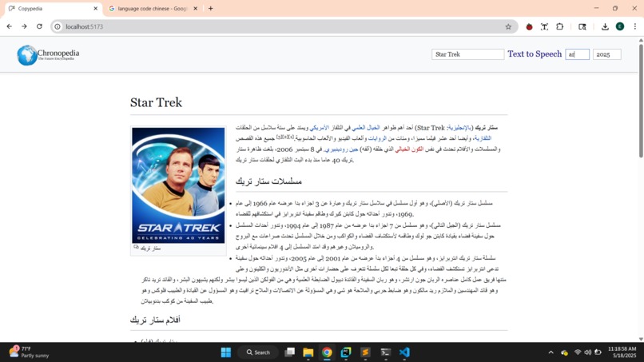Viewport: 644px width, 362px height.
Task: Open the Chrome three-dot menu
Action: [635, 26]
